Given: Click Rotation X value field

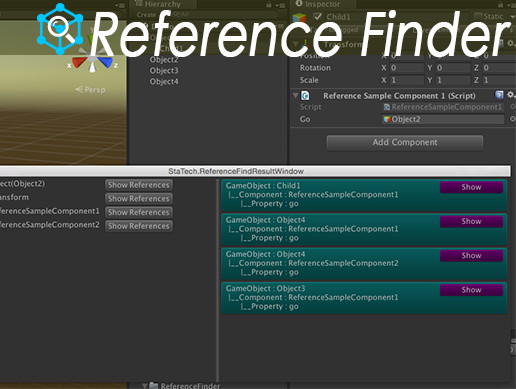Looking at the screenshot, I should (407, 68).
